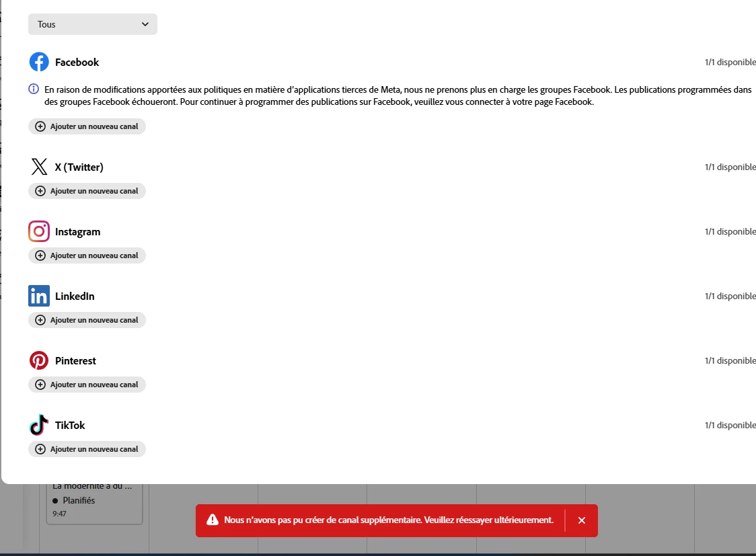This screenshot has height=556, width=756.
Task: Click the X (Twitter) heading text
Action: click(79, 167)
